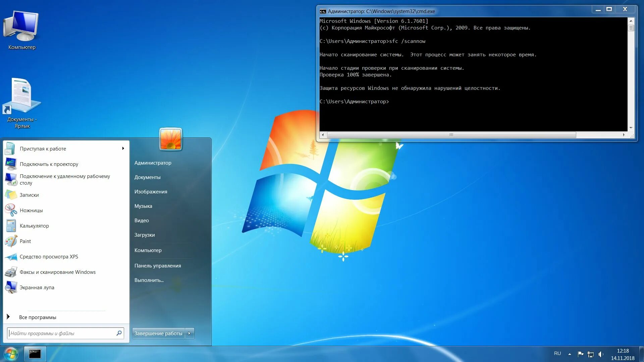
Task: Click the Найти программы и файлы search box
Action: click(x=62, y=333)
